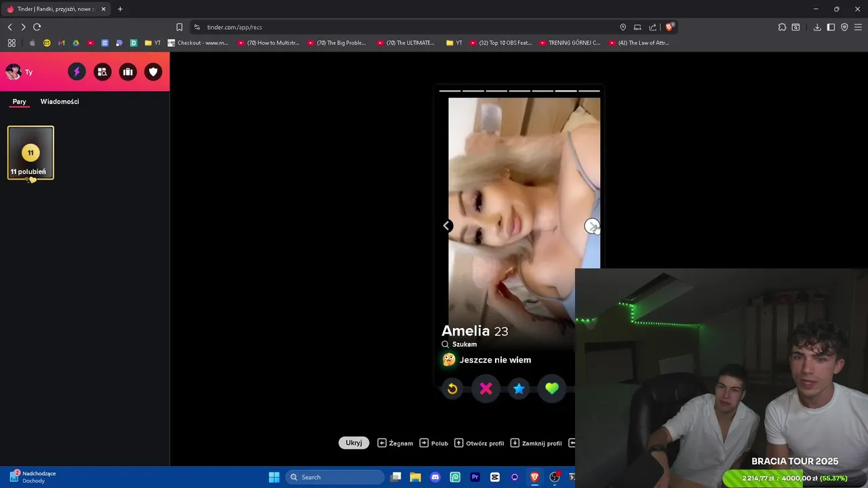Switch to the Pary tab
The width and height of the screenshot is (868, 488).
19,102
